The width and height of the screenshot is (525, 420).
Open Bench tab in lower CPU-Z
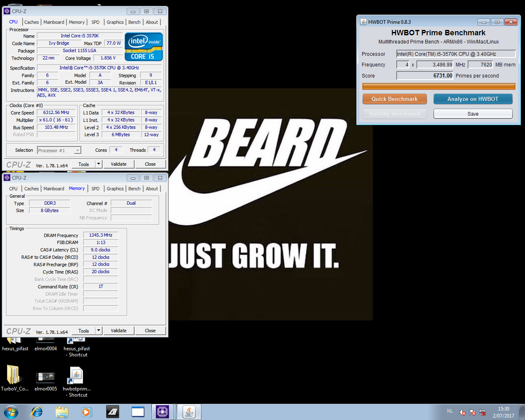[135, 189]
